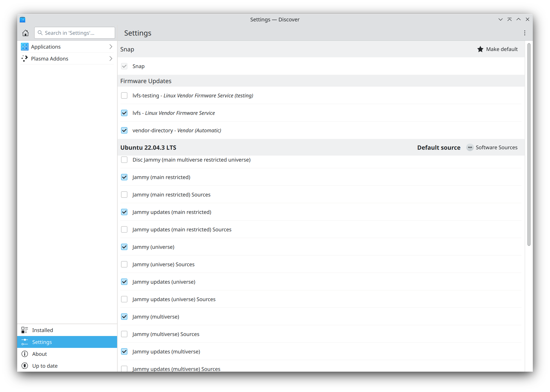Click Software Sources ellipsis button
Viewport: 550px width, 392px height.
click(470, 147)
